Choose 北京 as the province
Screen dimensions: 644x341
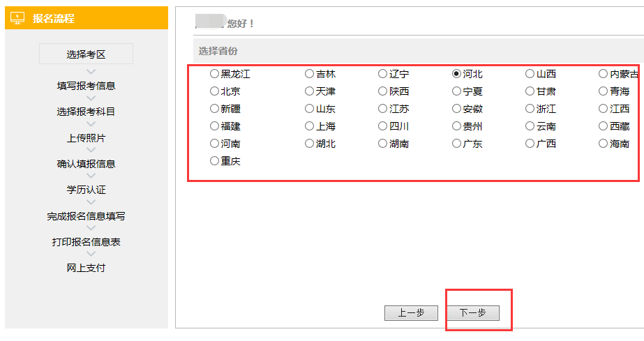[x=214, y=91]
